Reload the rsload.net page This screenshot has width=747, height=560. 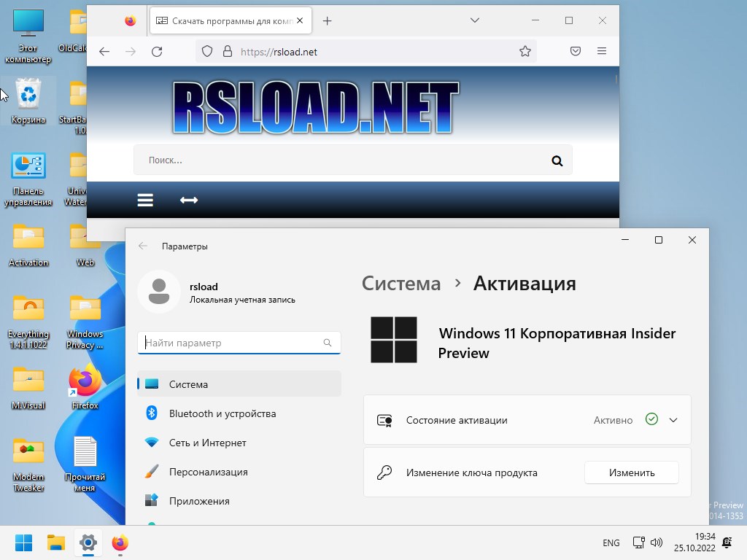pyautogui.click(x=157, y=52)
